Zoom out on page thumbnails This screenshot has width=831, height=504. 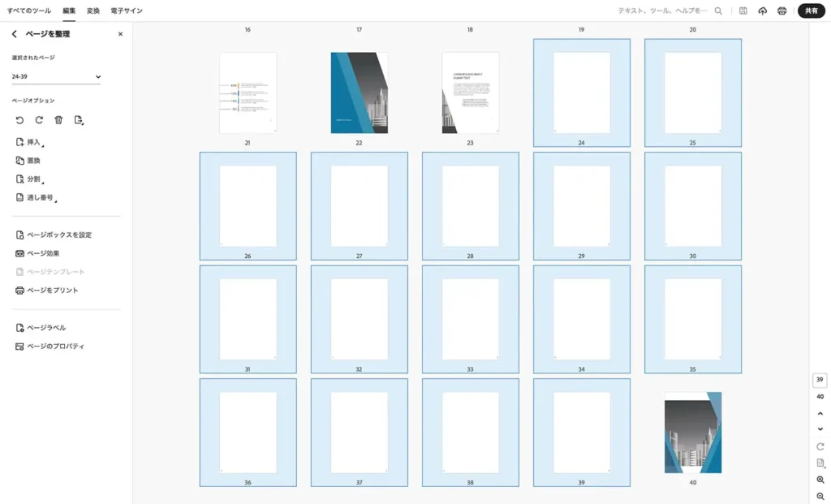(x=820, y=496)
